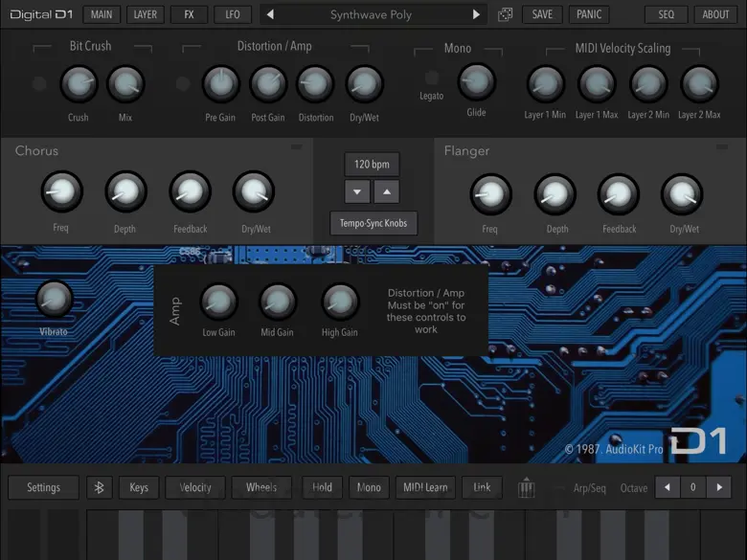Click the Vibrato knob
The width and height of the screenshot is (747, 560).
pos(55,299)
